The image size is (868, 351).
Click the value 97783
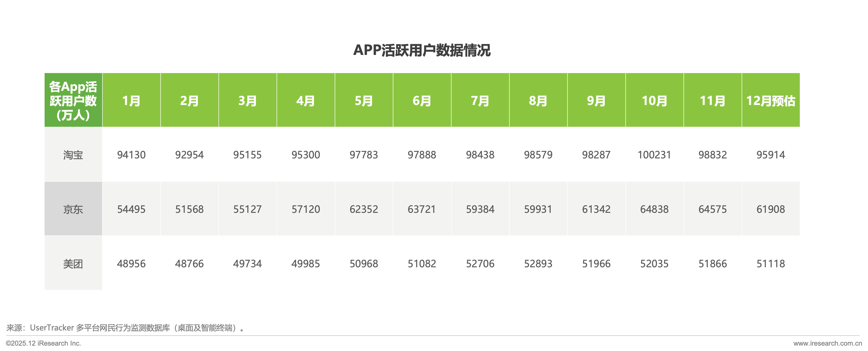364,155
